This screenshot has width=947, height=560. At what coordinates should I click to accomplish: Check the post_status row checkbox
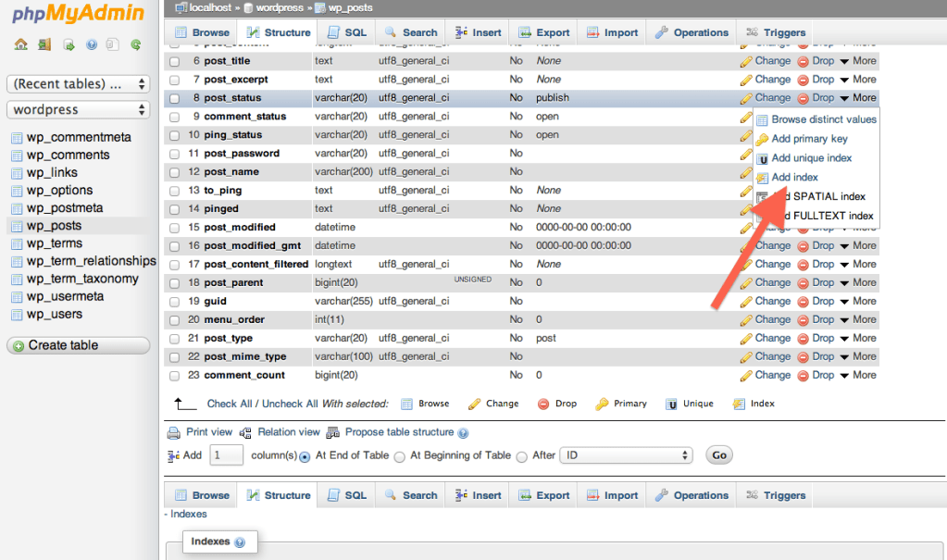[x=174, y=98]
